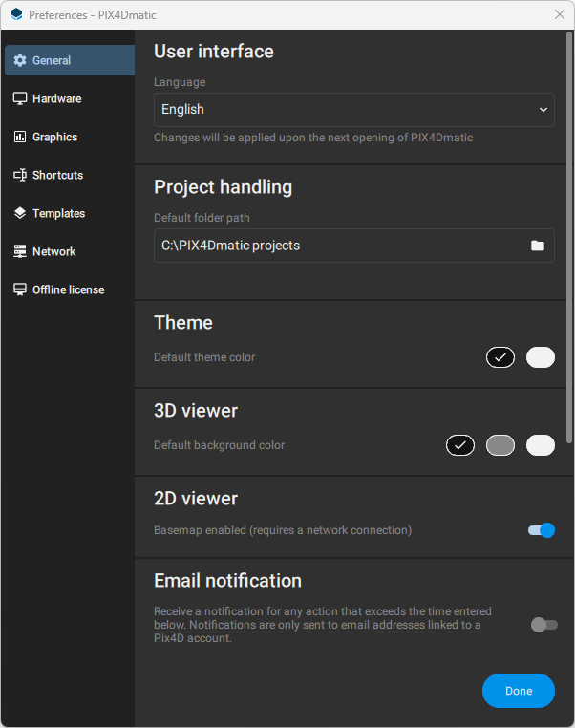
Task: Select the dark default theme color
Action: coord(500,357)
